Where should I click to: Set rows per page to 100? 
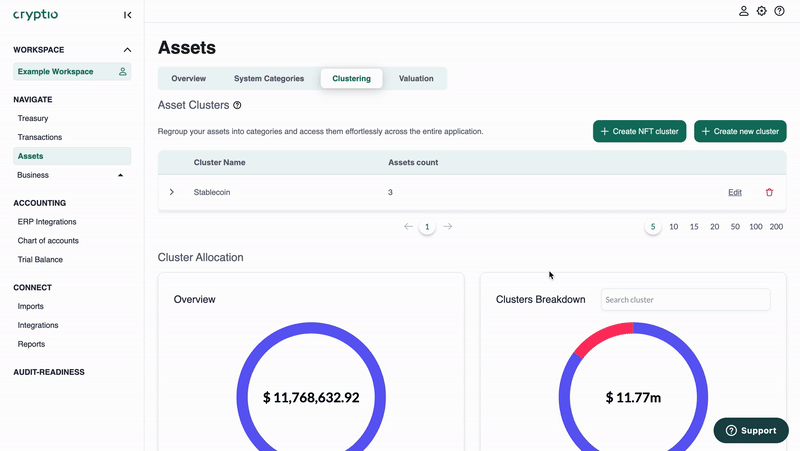(756, 227)
